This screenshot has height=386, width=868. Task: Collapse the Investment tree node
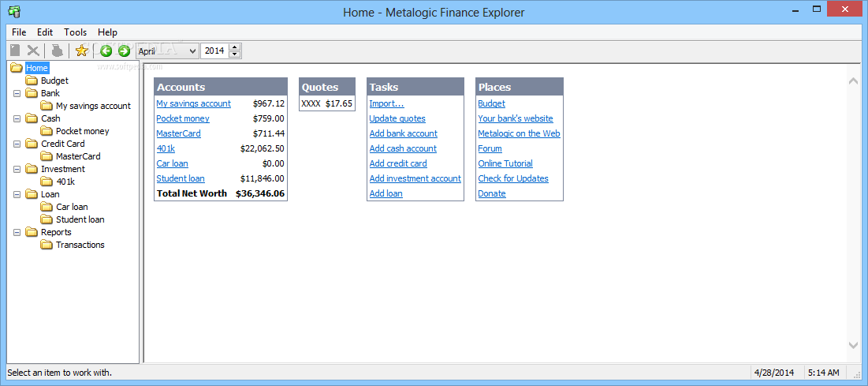click(x=17, y=169)
